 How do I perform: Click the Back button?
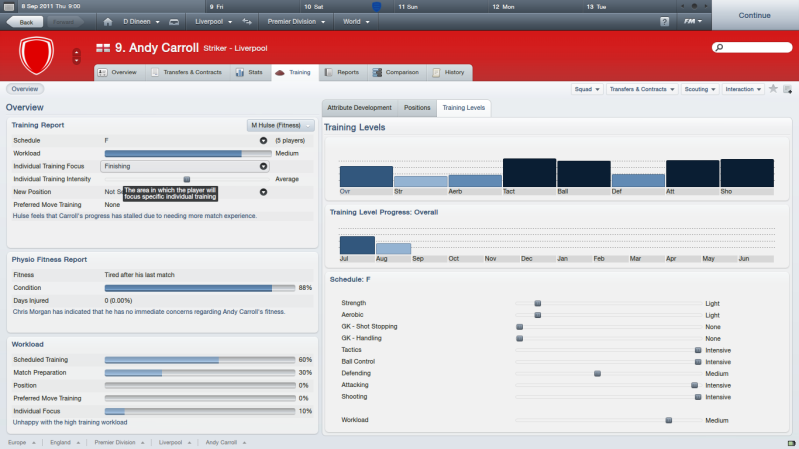click(x=23, y=22)
